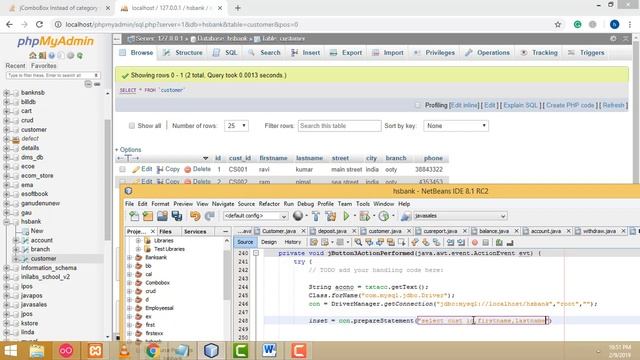The width and height of the screenshot is (640, 360).
Task: Open XAMPP from the taskbar
Action: pos(95,351)
